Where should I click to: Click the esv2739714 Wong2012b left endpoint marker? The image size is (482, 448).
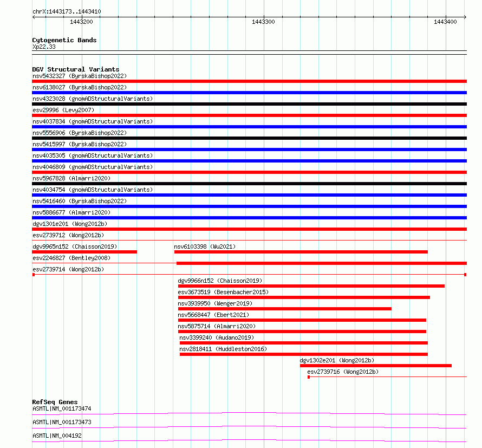pos(34,275)
